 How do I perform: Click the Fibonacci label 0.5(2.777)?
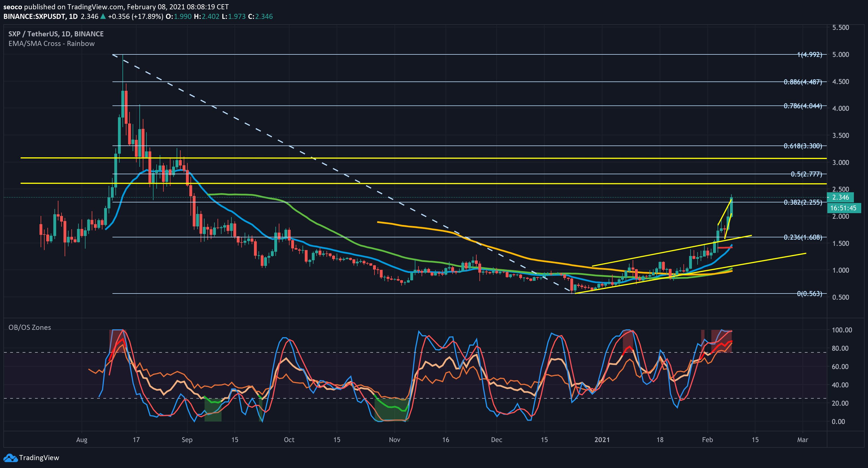807,174
